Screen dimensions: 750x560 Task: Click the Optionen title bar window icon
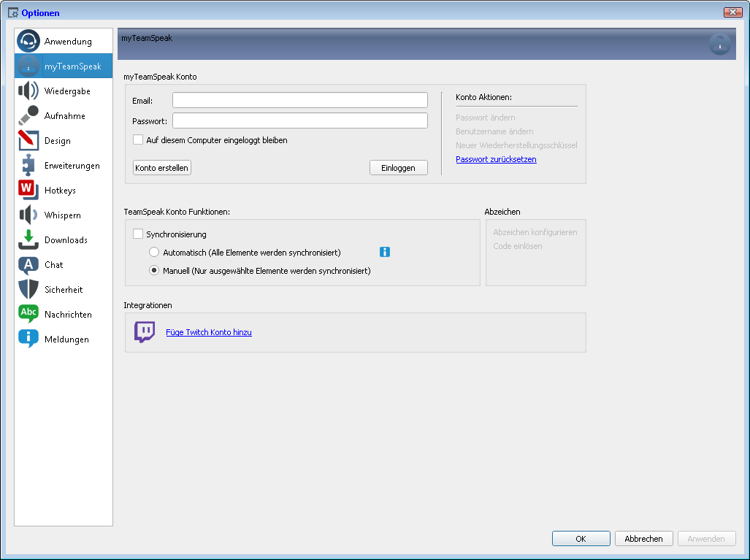(13, 13)
